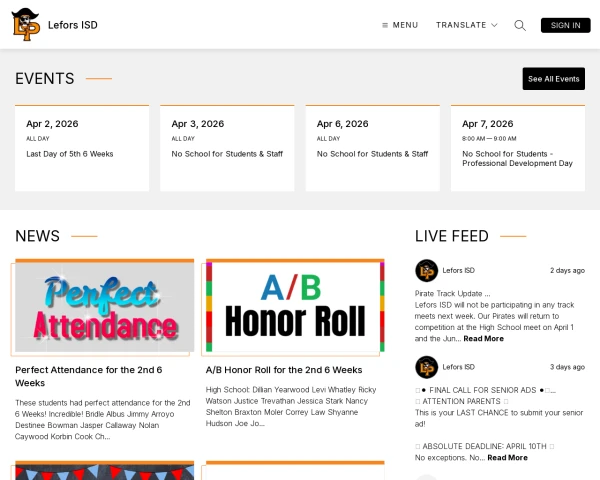The image size is (600, 480).
Task: Click the EVENTS section heading
Action: [45, 79]
